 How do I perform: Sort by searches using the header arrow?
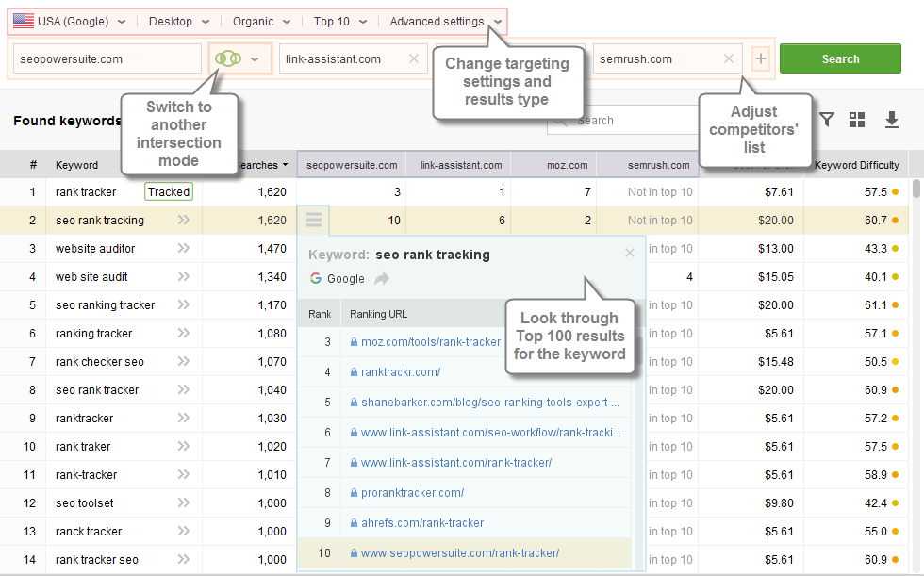click(x=285, y=165)
